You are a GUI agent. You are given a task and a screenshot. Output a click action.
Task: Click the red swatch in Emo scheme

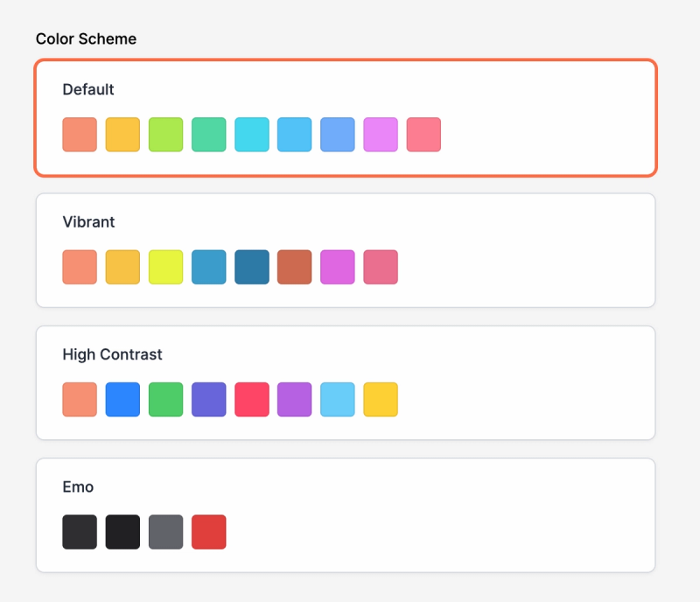(x=208, y=531)
